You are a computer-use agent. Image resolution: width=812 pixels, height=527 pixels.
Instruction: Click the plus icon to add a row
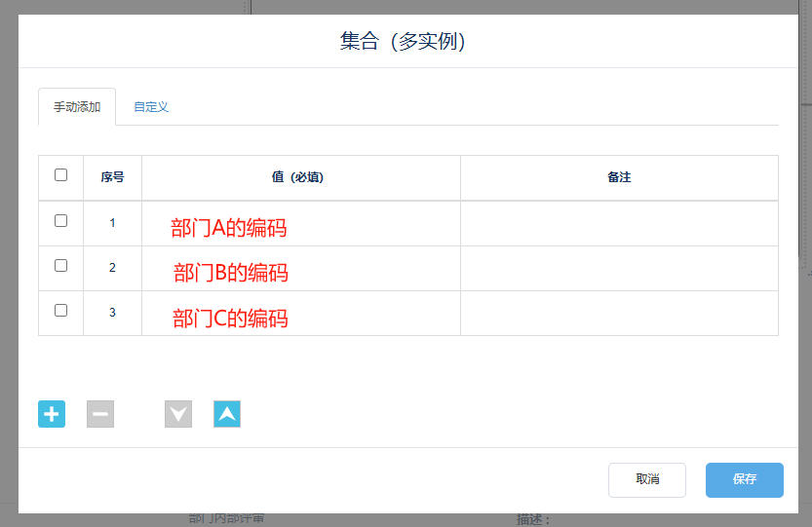(x=52, y=414)
